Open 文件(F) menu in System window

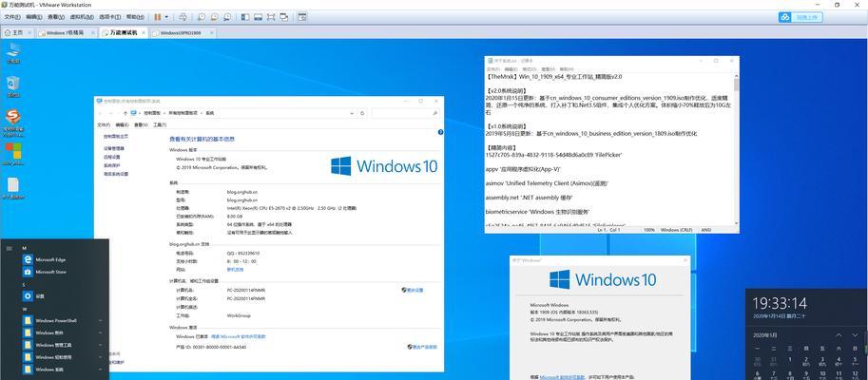coord(104,125)
